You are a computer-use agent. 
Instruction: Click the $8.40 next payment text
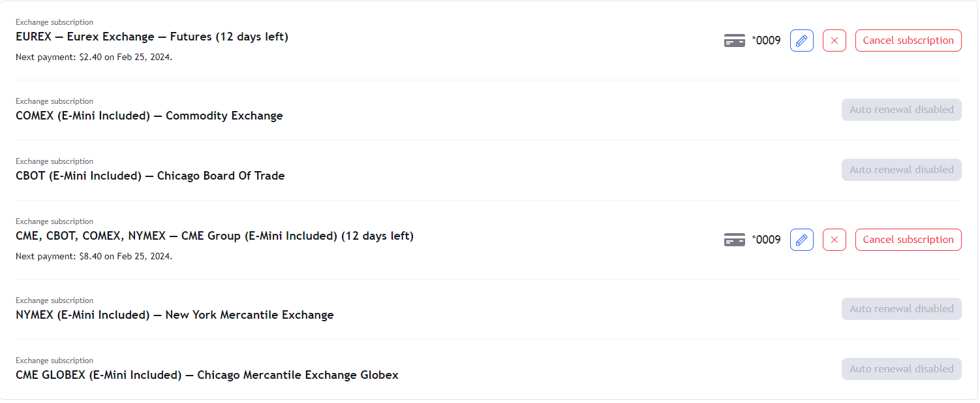coord(93,256)
